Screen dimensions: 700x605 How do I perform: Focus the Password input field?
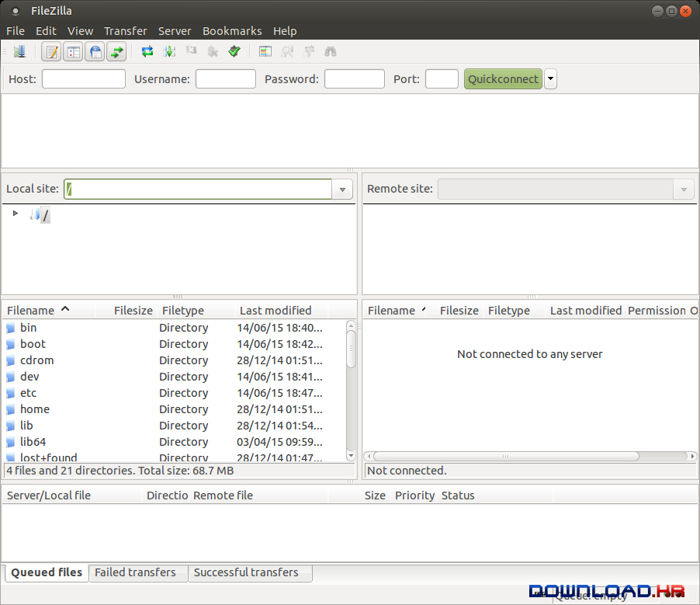pyautogui.click(x=355, y=79)
